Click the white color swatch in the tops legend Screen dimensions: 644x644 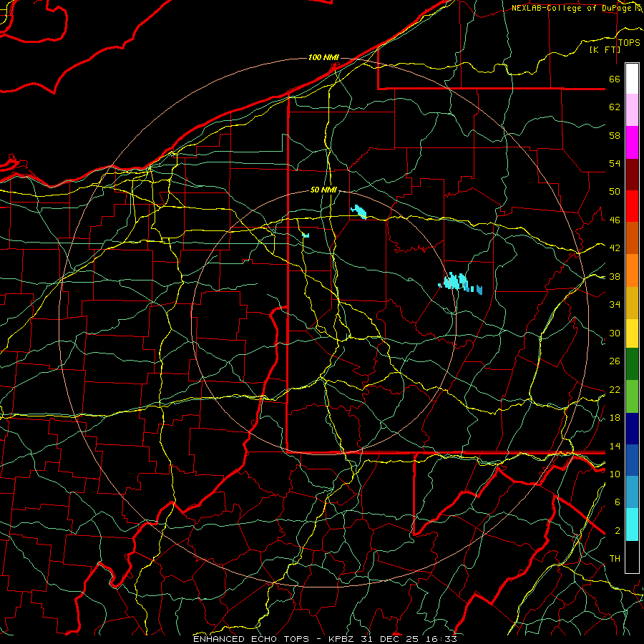tap(632, 79)
